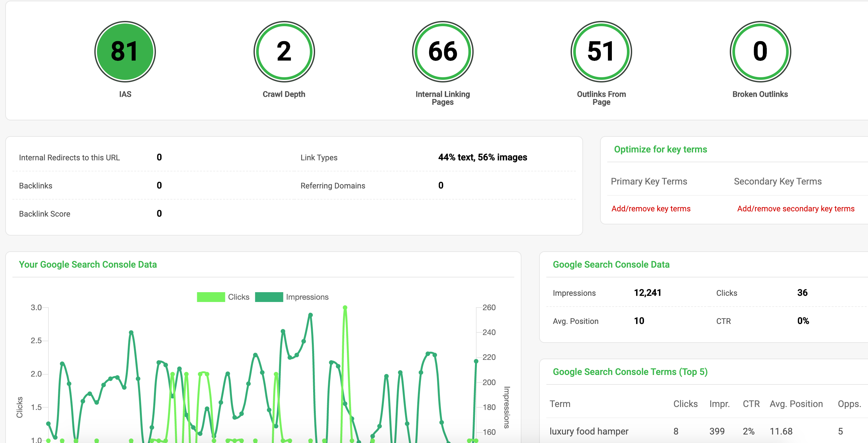868x443 pixels.
Task: Click the IAS score circle showing 81
Action: (x=125, y=51)
